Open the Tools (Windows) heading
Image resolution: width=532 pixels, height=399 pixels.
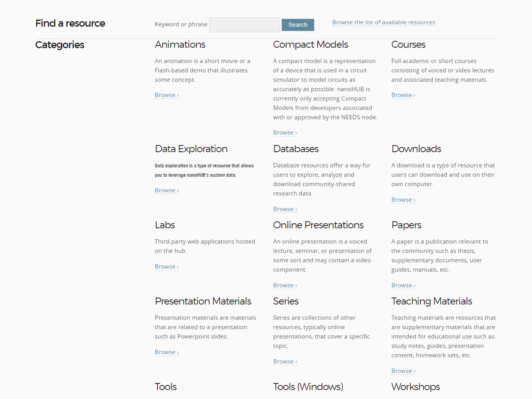(308, 387)
